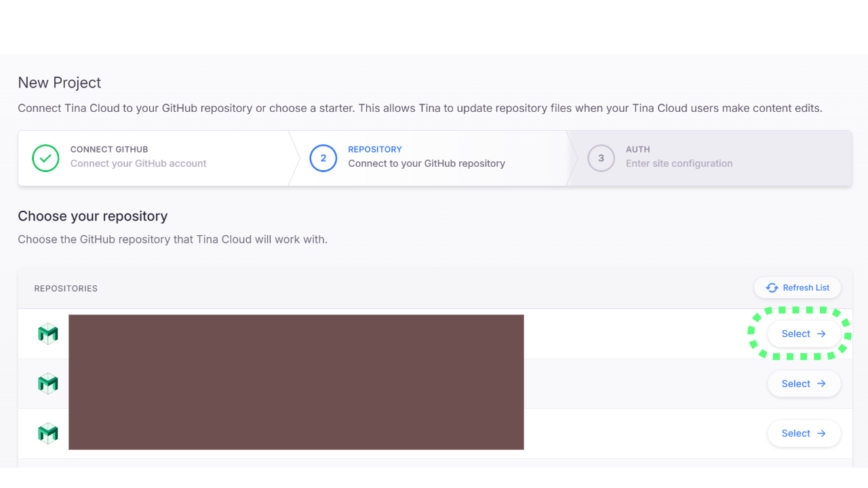The height and width of the screenshot is (488, 868).
Task: Open the Auth step 3
Action: pyautogui.click(x=709, y=158)
